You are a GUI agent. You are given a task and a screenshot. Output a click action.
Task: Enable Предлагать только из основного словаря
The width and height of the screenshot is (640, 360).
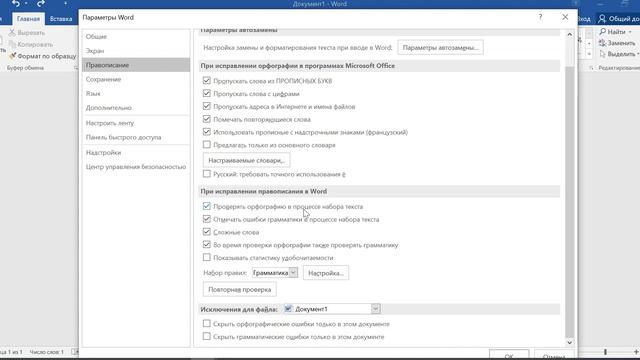pos(207,145)
